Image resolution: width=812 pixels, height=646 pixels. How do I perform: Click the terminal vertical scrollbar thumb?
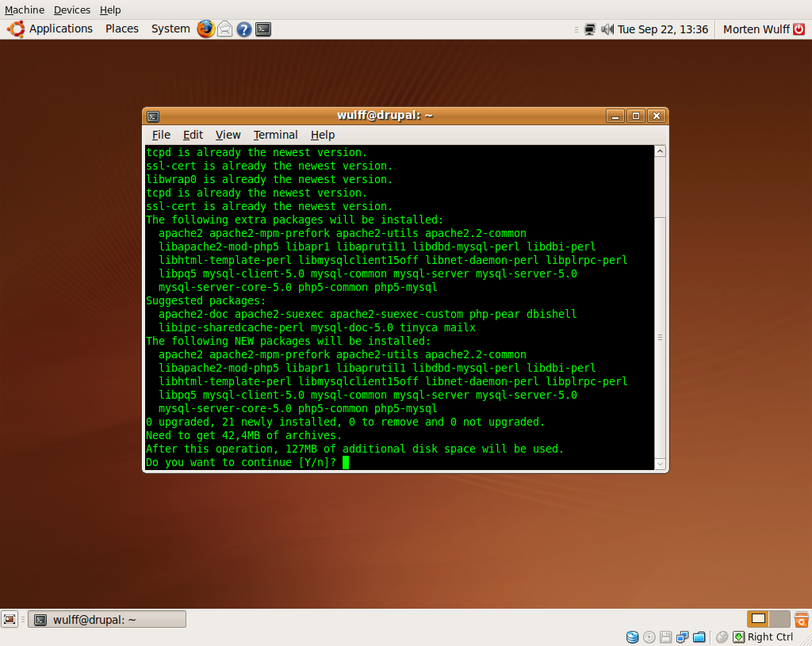pos(660,338)
